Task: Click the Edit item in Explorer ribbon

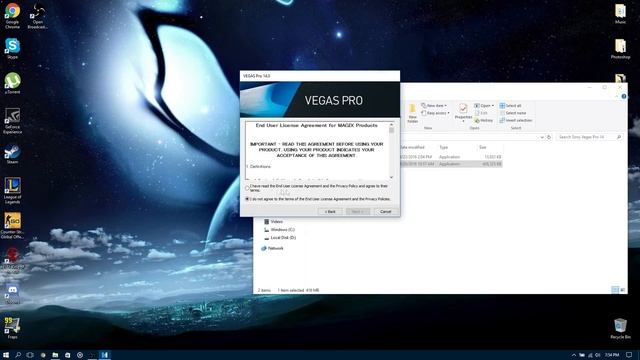Action: pos(482,113)
